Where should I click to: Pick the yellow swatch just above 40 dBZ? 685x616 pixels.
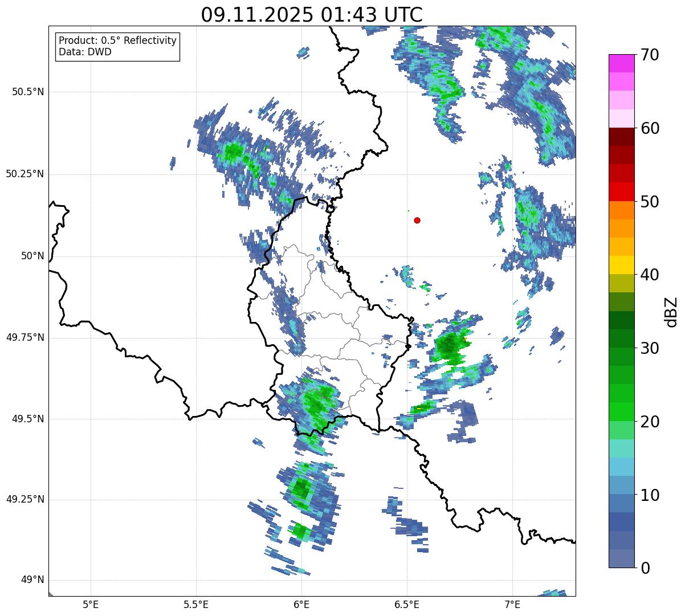pyautogui.click(x=621, y=266)
